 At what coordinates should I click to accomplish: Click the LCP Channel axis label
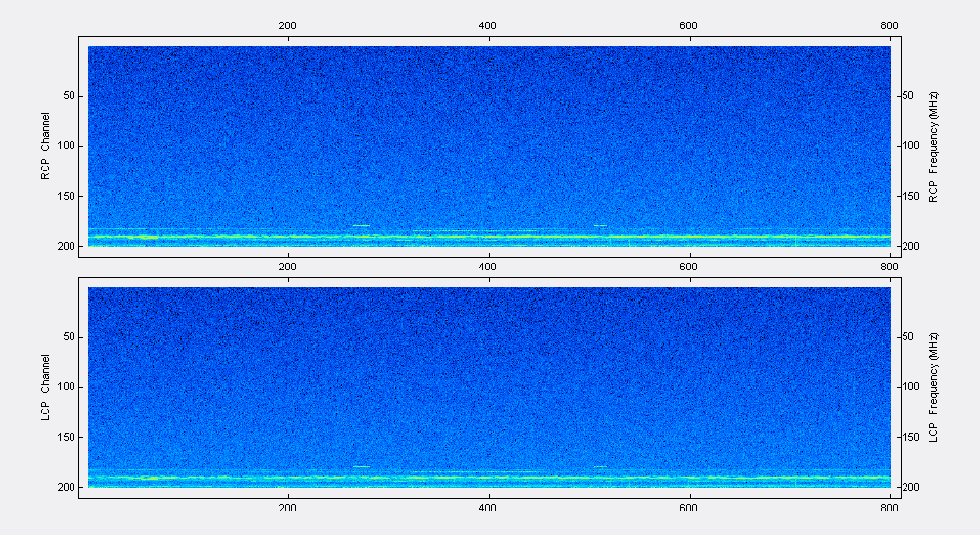(45, 387)
